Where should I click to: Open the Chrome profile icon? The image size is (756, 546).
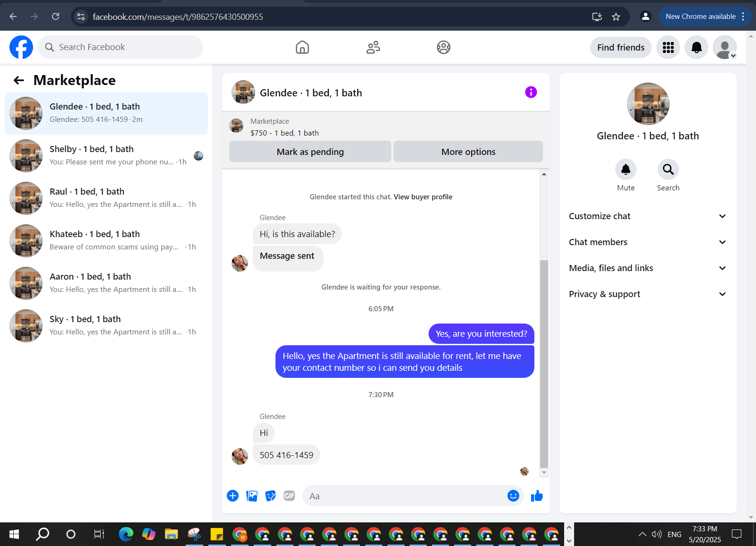point(645,17)
